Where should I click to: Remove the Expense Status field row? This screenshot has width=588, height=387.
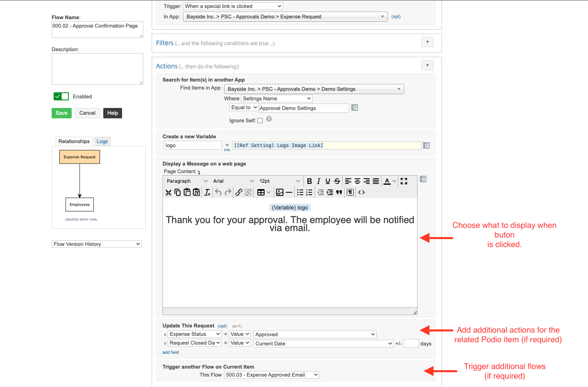(165, 335)
